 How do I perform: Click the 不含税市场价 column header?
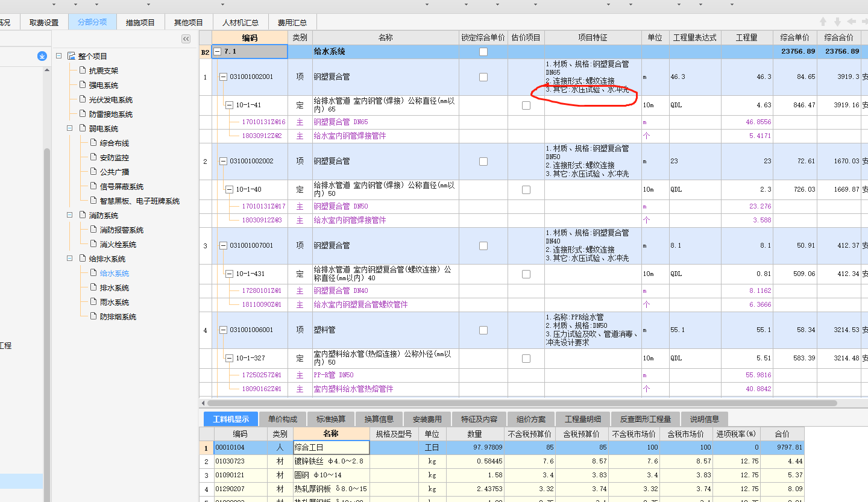point(634,433)
